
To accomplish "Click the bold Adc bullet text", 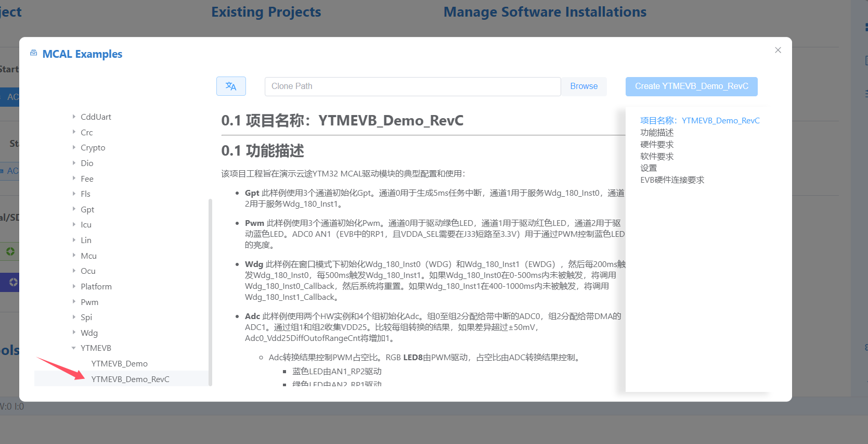I will click(x=253, y=316).
